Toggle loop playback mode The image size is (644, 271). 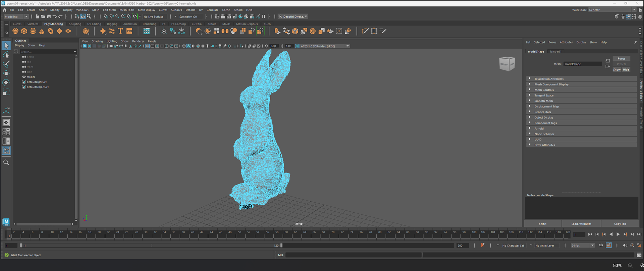601,245
